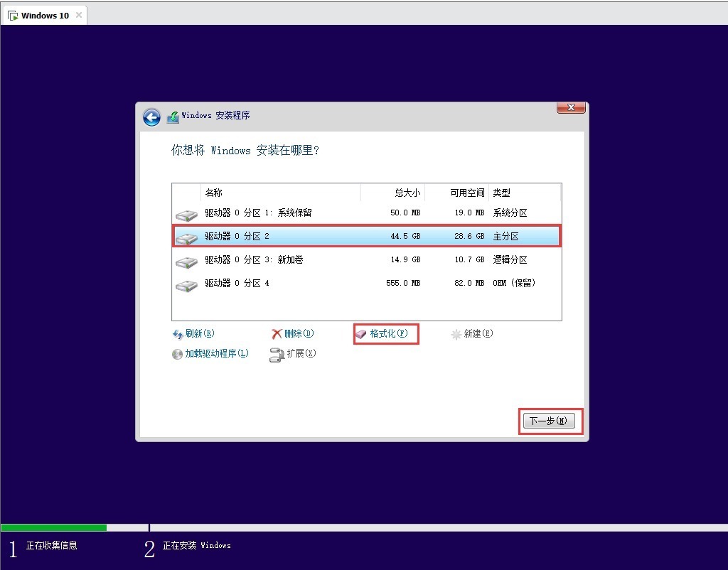Click the 14.9 GB total size cell
728x570 pixels.
pyautogui.click(x=405, y=259)
